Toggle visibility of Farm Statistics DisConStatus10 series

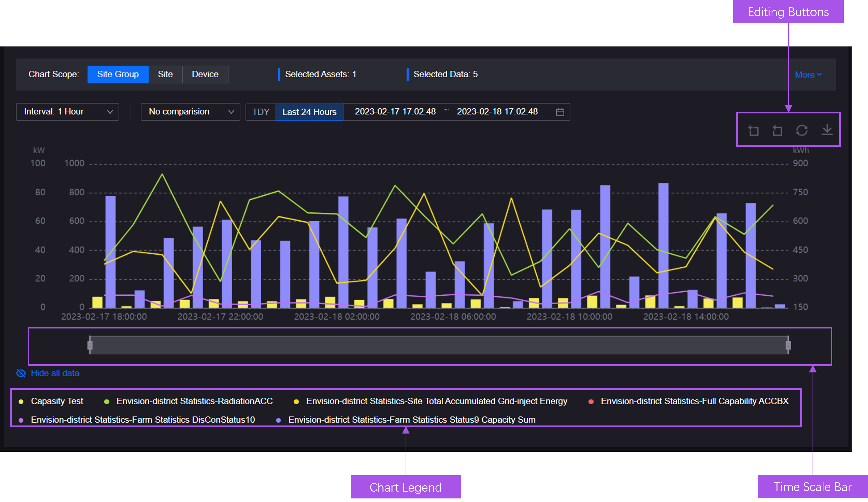pyautogui.click(x=143, y=420)
